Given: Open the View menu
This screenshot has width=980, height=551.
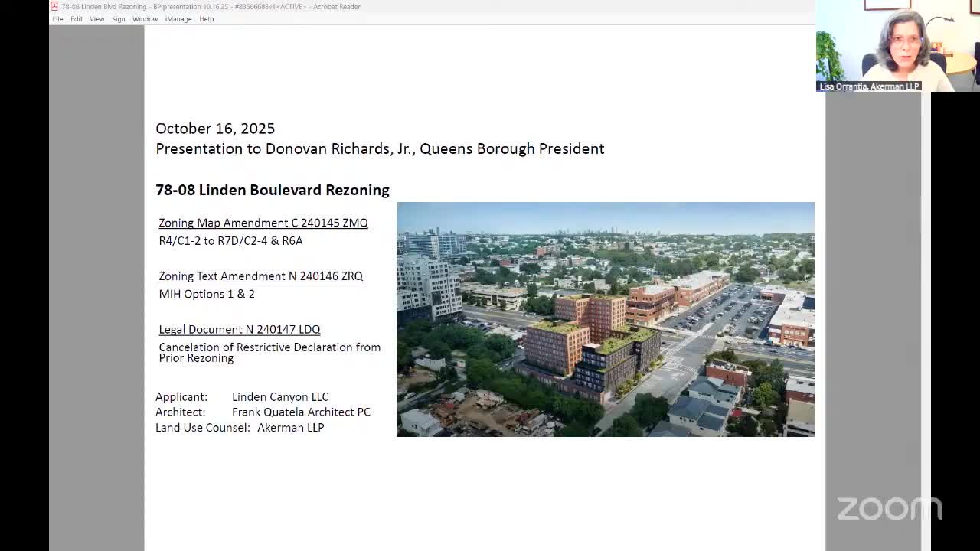Looking at the screenshot, I should pos(96,19).
